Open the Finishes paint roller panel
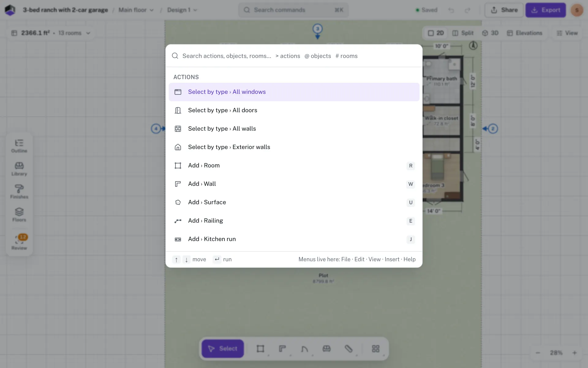Screen dimensions: 588x368 tap(19, 192)
